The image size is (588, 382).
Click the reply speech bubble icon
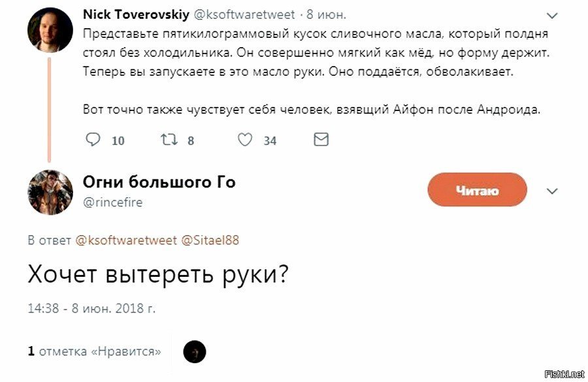click(x=94, y=140)
